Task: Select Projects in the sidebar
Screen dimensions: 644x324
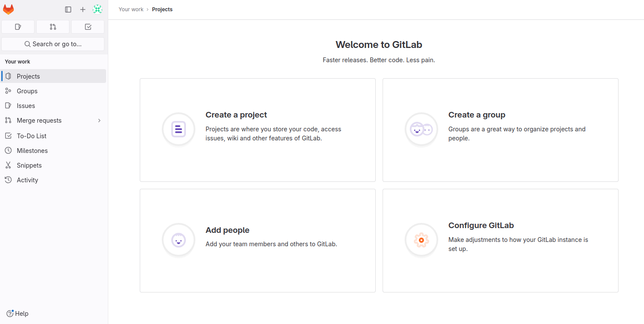Action: [28, 76]
